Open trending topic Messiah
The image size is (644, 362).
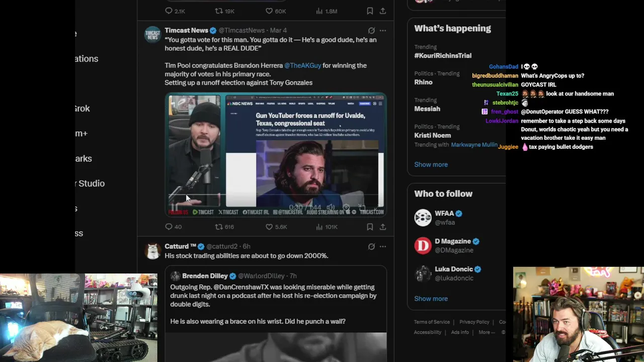point(427,109)
